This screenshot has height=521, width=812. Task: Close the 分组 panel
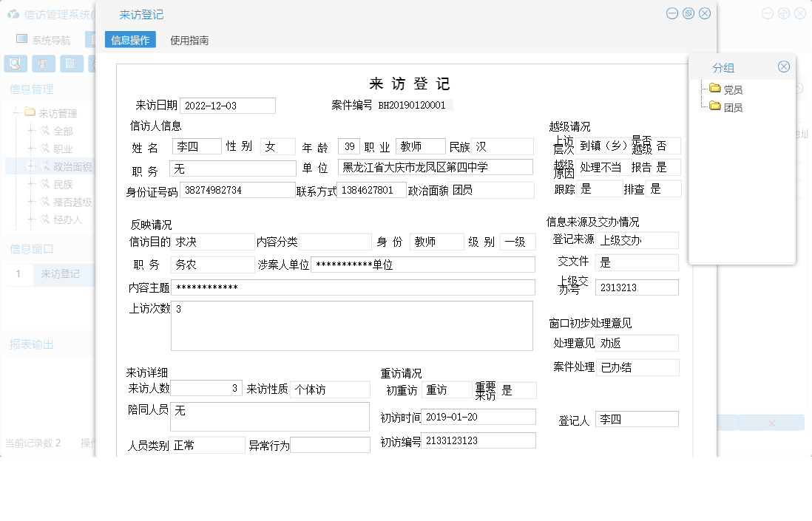pos(784,66)
